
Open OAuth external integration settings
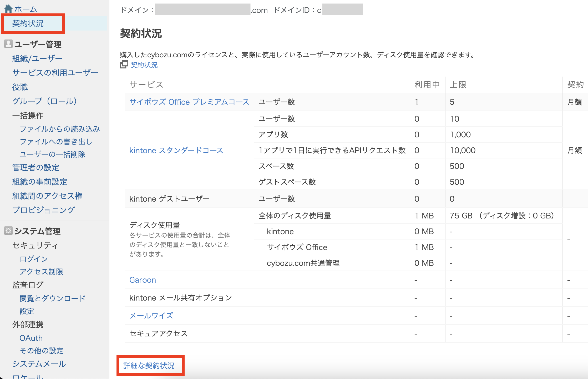[31, 338]
